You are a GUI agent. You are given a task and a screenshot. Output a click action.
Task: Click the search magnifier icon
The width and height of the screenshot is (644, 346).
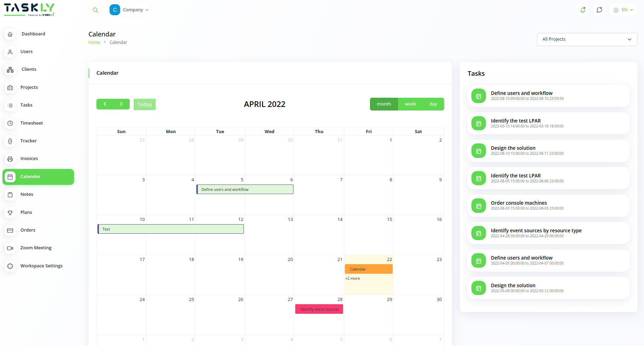pos(95,10)
